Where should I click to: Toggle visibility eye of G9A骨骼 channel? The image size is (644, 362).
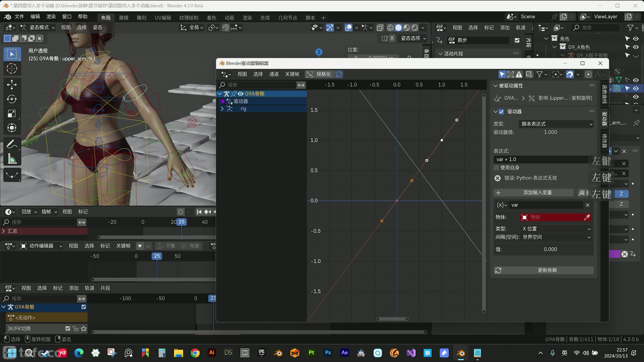point(240,94)
